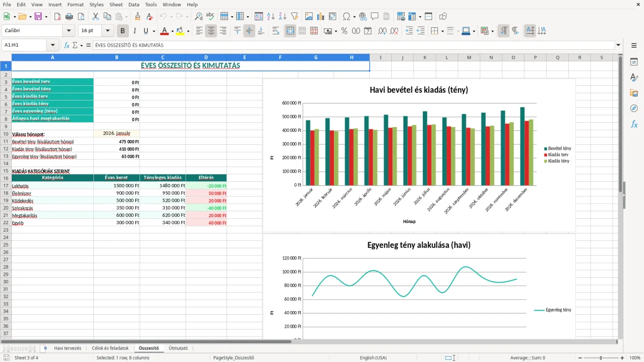Toggle Bold formatting
The width and height of the screenshot is (644, 362).
coord(123,31)
